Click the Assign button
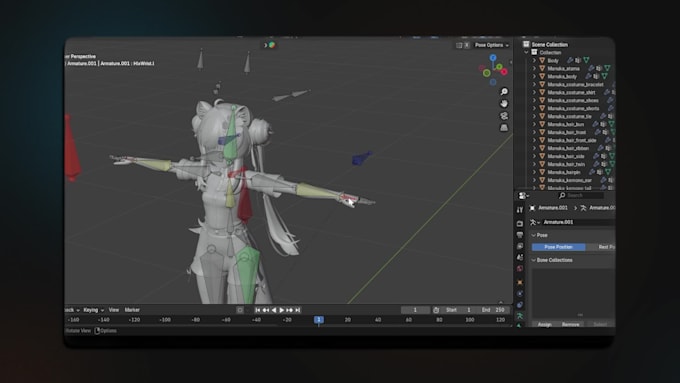 click(545, 324)
